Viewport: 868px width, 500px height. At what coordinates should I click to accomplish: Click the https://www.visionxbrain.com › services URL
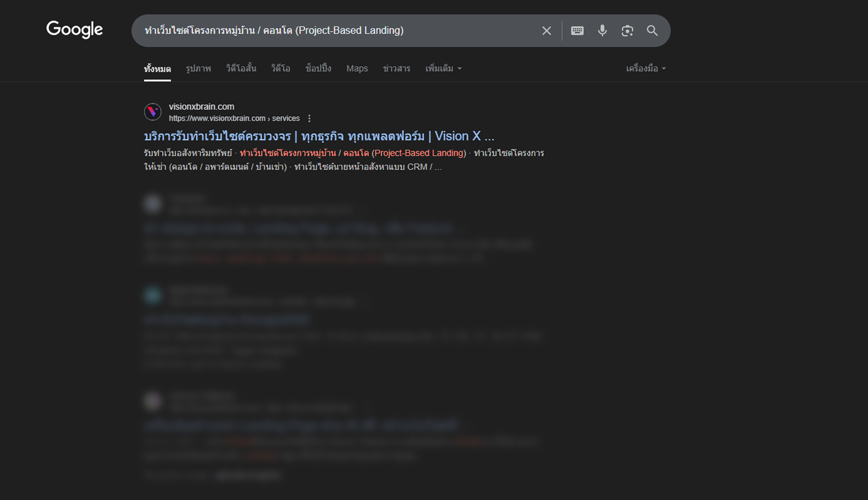click(234, 118)
